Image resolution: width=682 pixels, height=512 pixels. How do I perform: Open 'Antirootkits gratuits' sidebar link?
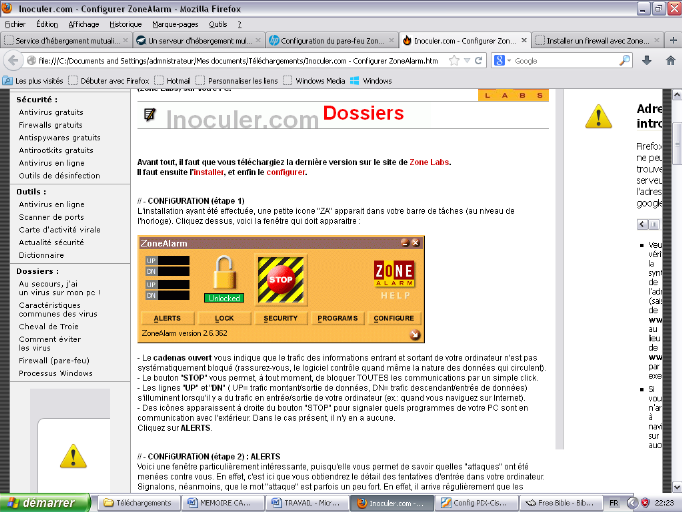56,150
